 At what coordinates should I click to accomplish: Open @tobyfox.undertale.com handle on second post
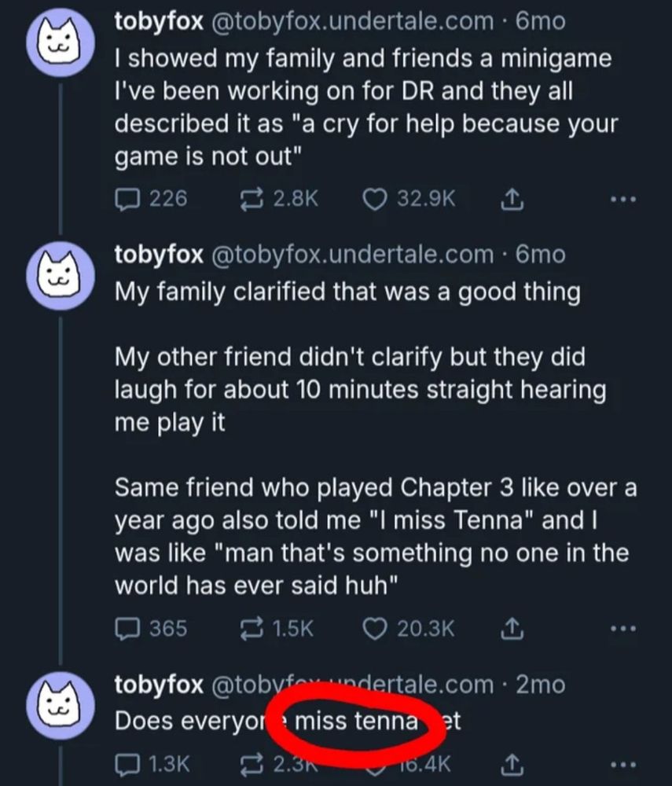tap(353, 255)
